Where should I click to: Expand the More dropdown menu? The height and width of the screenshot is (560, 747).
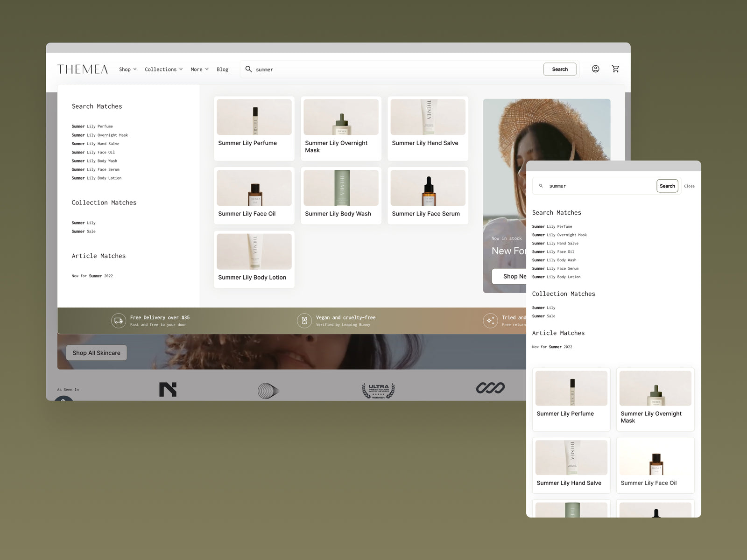(x=199, y=70)
